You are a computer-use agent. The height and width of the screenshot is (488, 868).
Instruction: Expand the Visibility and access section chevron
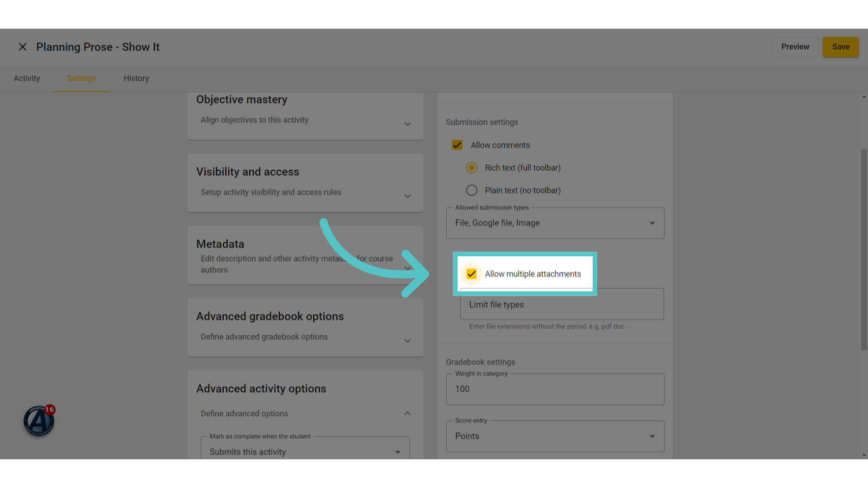coord(407,196)
